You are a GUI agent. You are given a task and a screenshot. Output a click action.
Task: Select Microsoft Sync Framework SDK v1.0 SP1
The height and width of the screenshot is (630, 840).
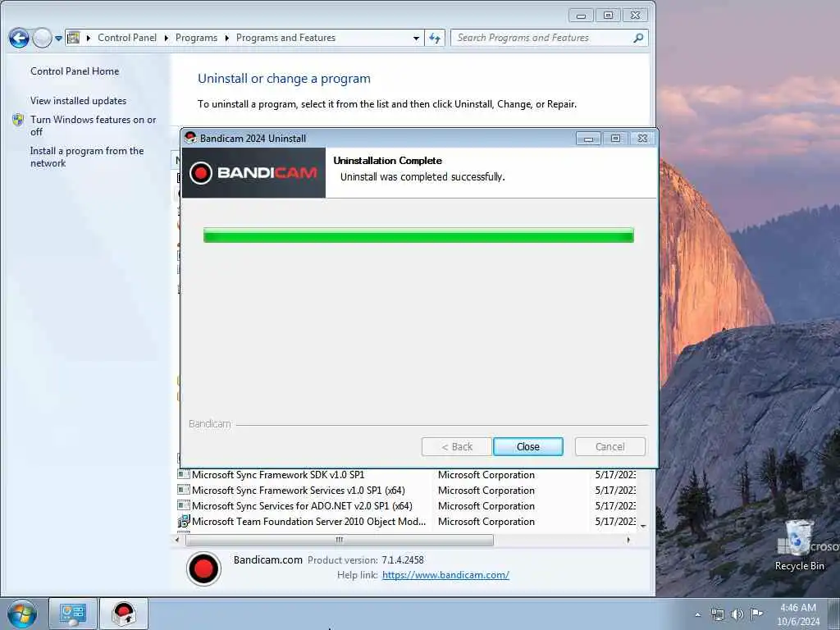[x=278, y=475]
